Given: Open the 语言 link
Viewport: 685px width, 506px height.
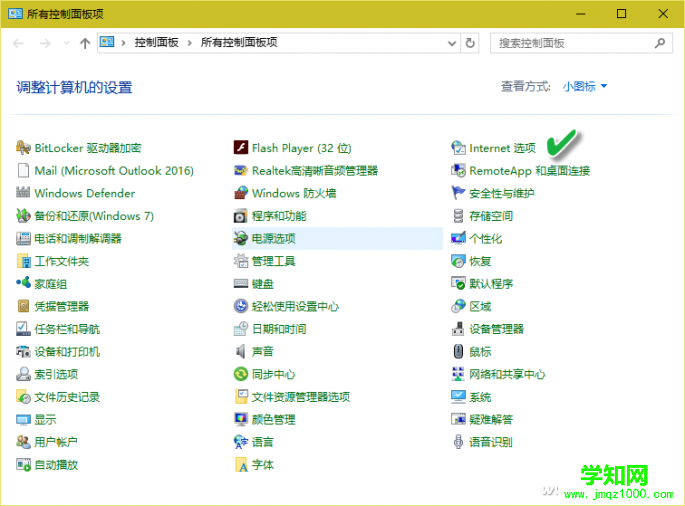Looking at the screenshot, I should pos(263,442).
